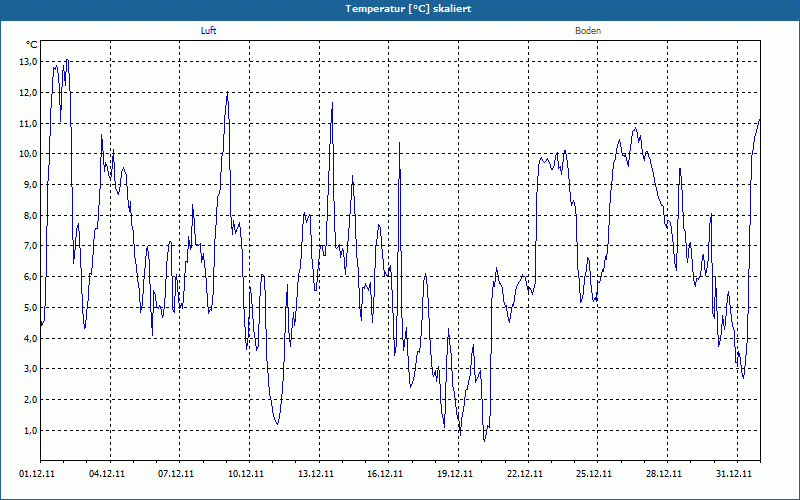The width and height of the screenshot is (800, 500).
Task: Click the 04.12.11 date label
Action: coord(107,473)
